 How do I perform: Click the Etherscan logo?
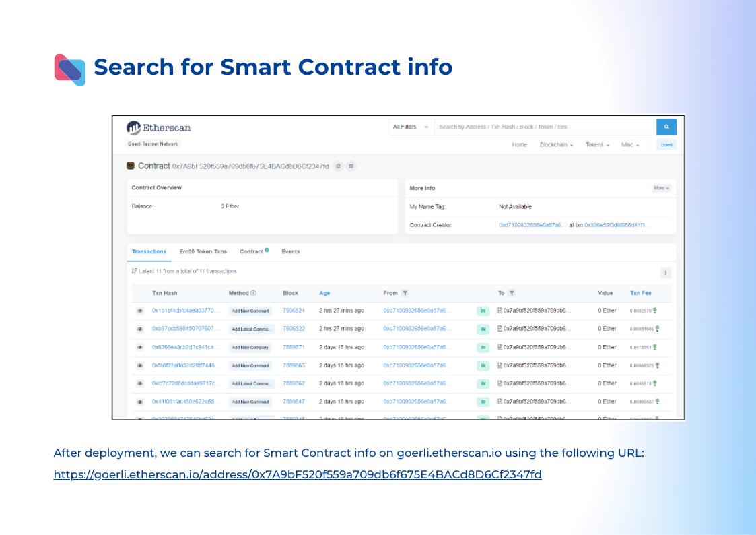pyautogui.click(x=159, y=127)
